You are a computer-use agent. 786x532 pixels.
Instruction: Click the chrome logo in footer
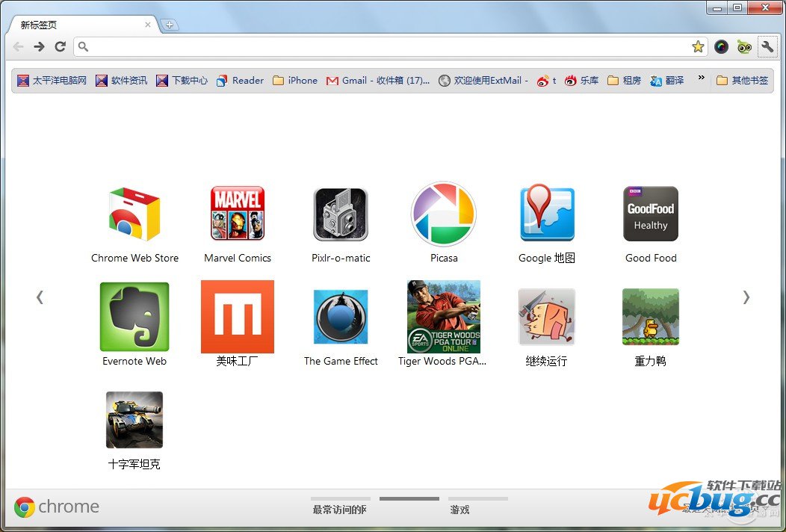click(56, 507)
